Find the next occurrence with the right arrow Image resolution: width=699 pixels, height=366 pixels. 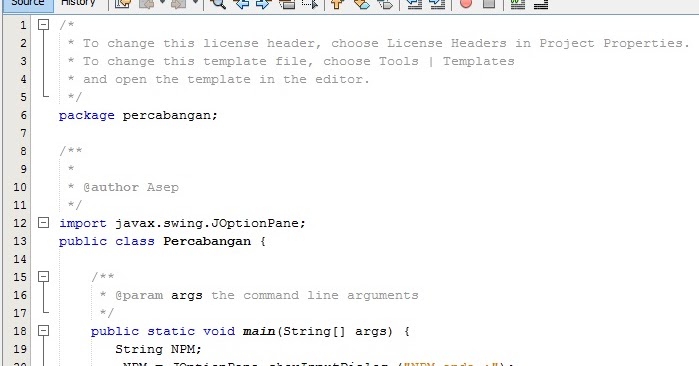263,4
